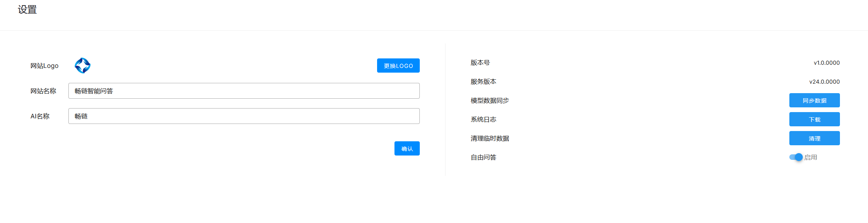The height and width of the screenshot is (223, 868).
Task: Click into the AI名称 text box
Action: click(243, 116)
